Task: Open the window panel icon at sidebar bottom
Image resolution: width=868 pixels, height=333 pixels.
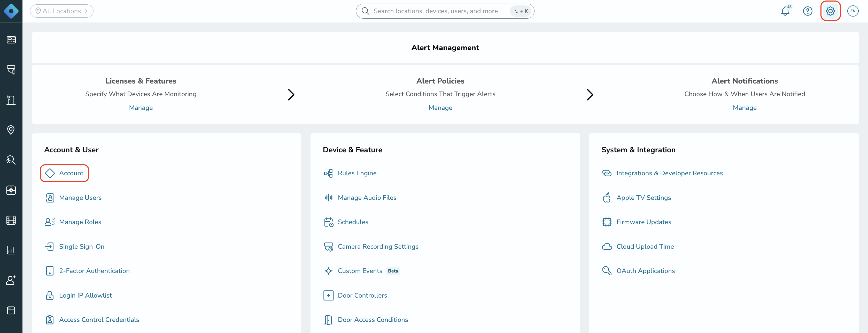Action: 11,311
